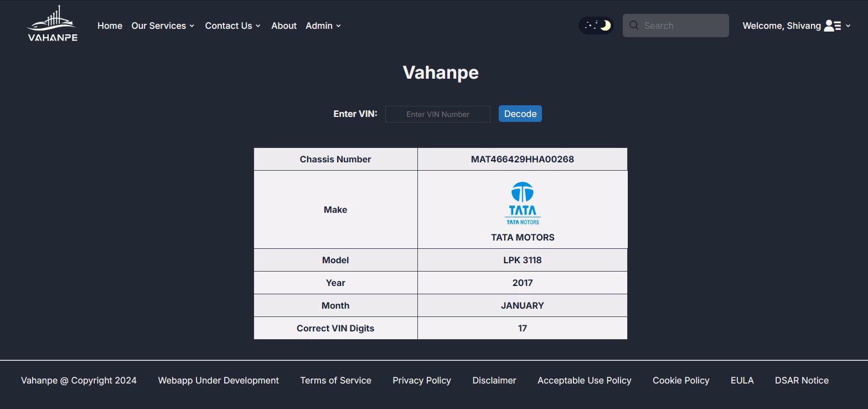This screenshot has height=409, width=868.
Task: Go to the Home page
Action: click(110, 25)
